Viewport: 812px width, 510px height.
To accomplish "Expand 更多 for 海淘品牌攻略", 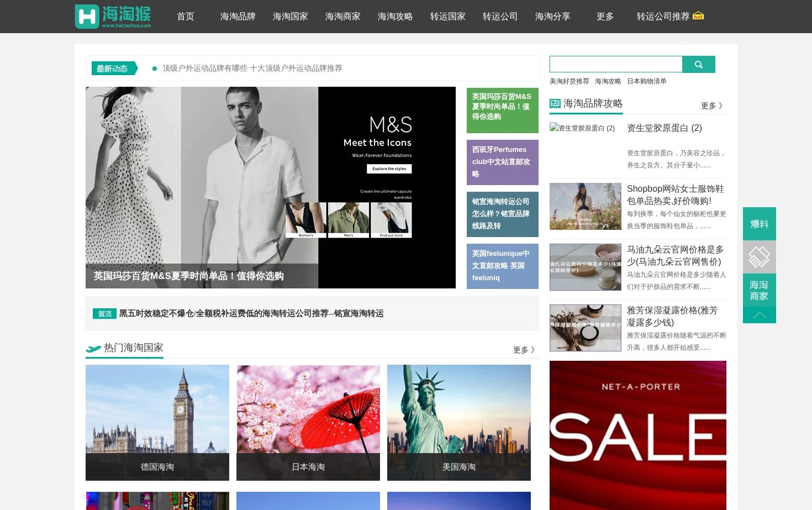I will point(711,106).
